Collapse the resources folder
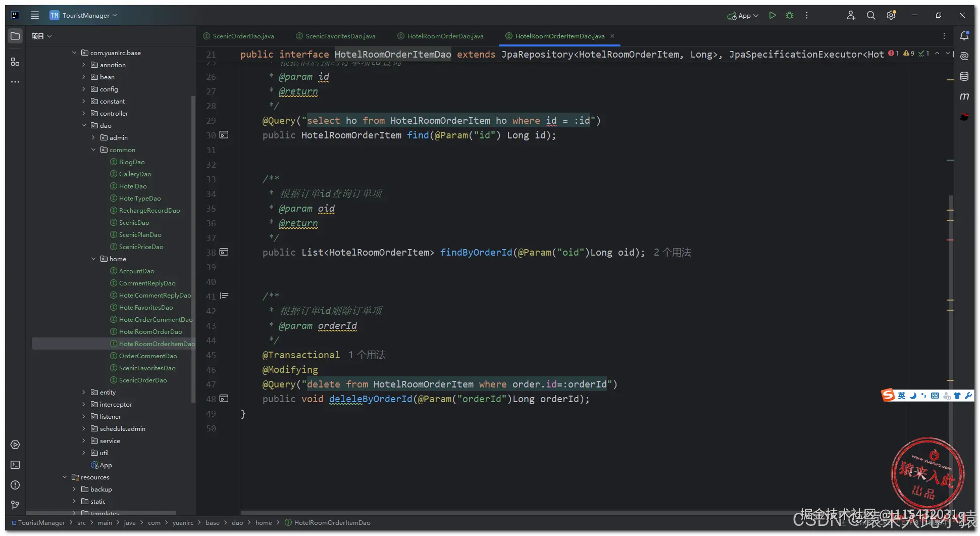This screenshot has width=980, height=536. [x=65, y=477]
